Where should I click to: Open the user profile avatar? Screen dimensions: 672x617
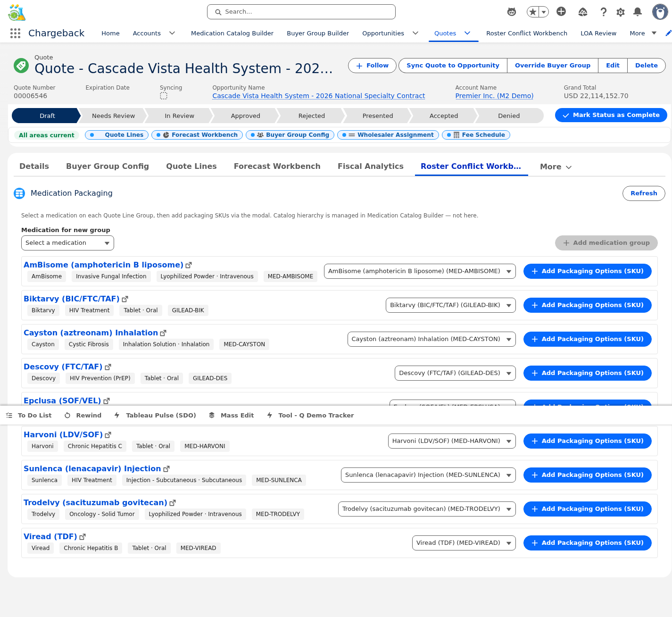(x=660, y=12)
